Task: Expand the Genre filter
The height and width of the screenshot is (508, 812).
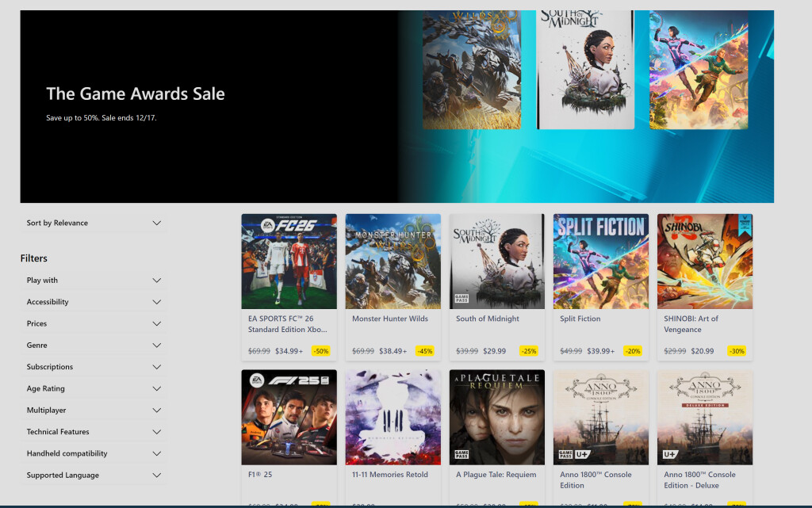Action: click(x=94, y=346)
